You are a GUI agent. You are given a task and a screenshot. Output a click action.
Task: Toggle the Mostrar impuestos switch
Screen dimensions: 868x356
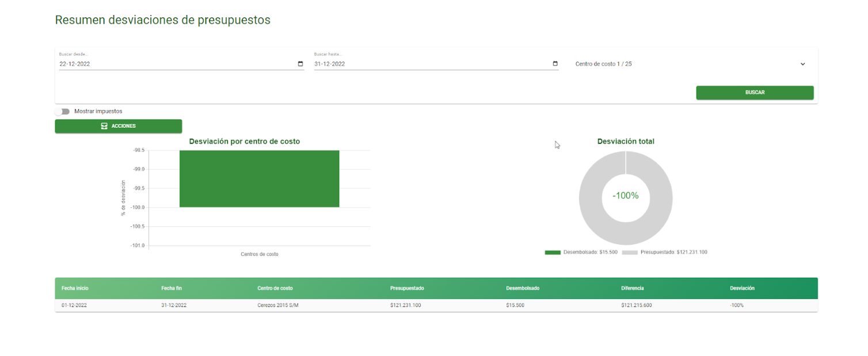pos(62,111)
